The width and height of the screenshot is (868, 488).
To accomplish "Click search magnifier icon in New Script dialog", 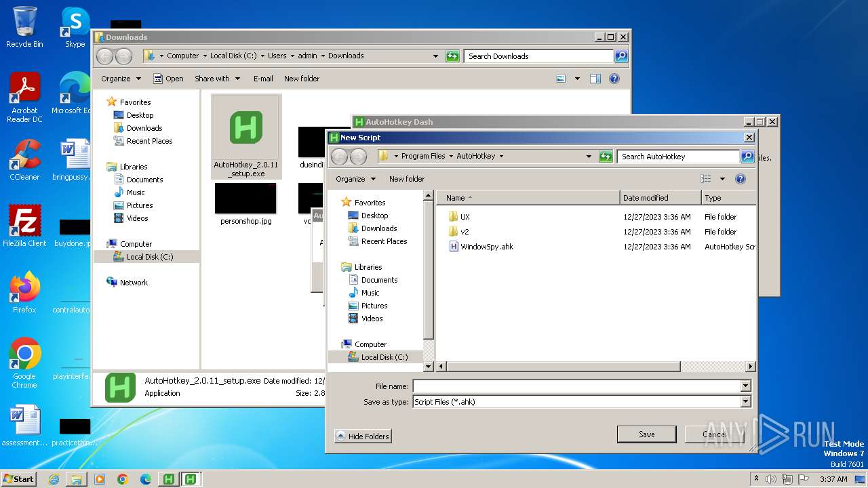I will [x=747, y=157].
